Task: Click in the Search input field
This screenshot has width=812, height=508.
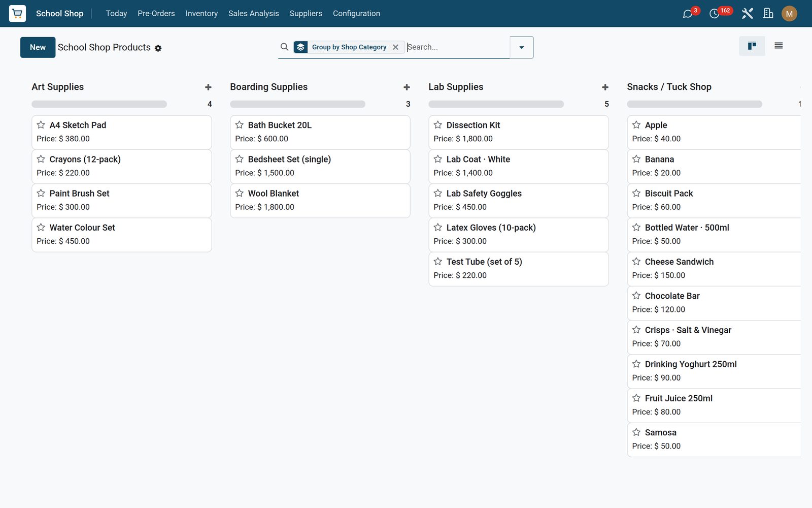Action: click(x=457, y=47)
